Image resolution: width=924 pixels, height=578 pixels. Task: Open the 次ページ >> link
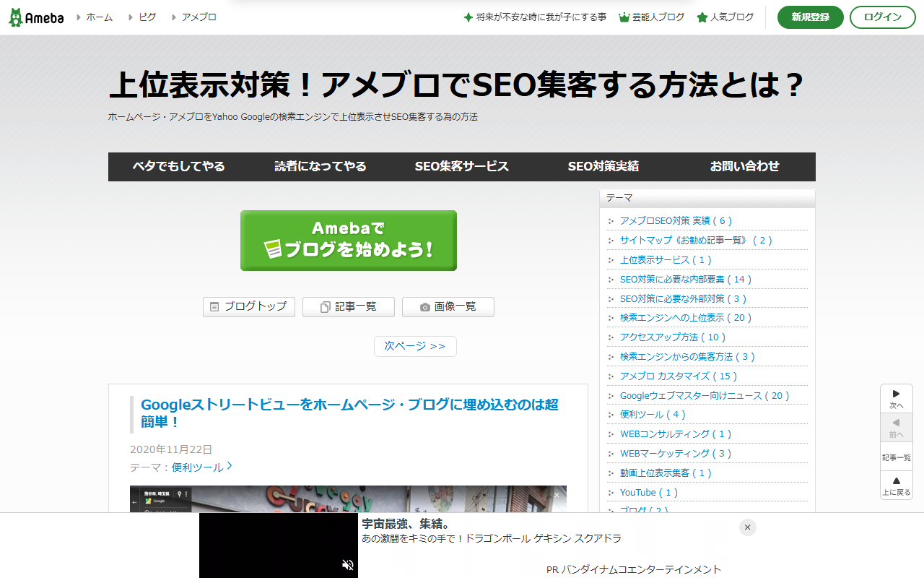click(x=415, y=346)
